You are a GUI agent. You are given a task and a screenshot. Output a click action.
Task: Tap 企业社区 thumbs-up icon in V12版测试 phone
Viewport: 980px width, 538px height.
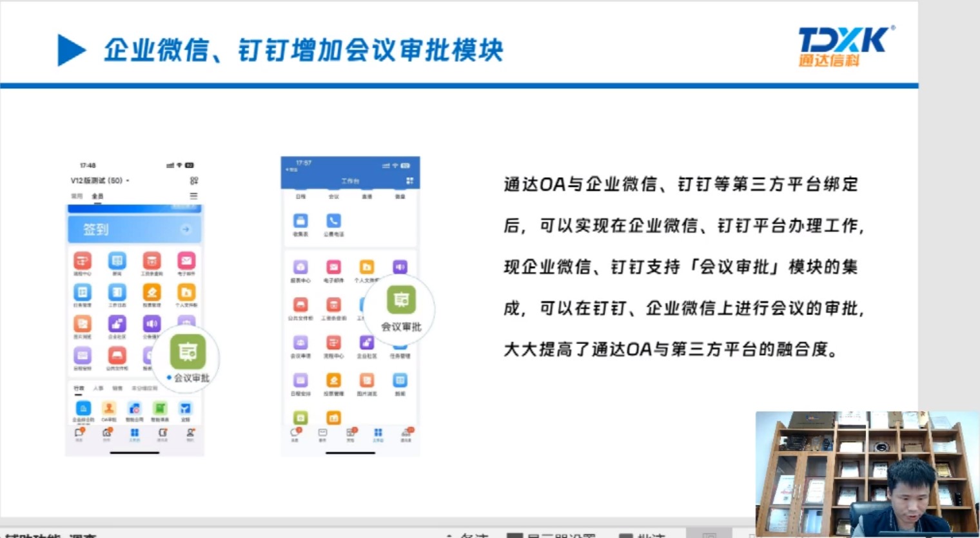[117, 323]
